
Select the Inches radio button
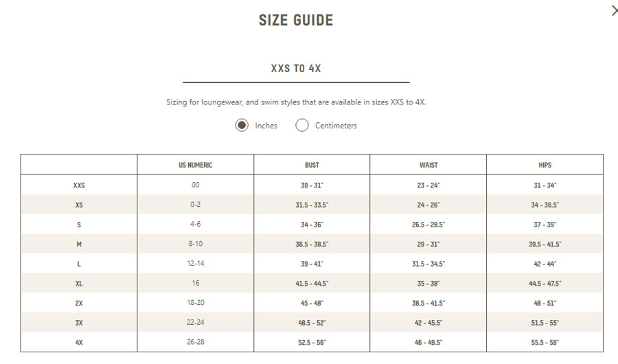tap(242, 126)
